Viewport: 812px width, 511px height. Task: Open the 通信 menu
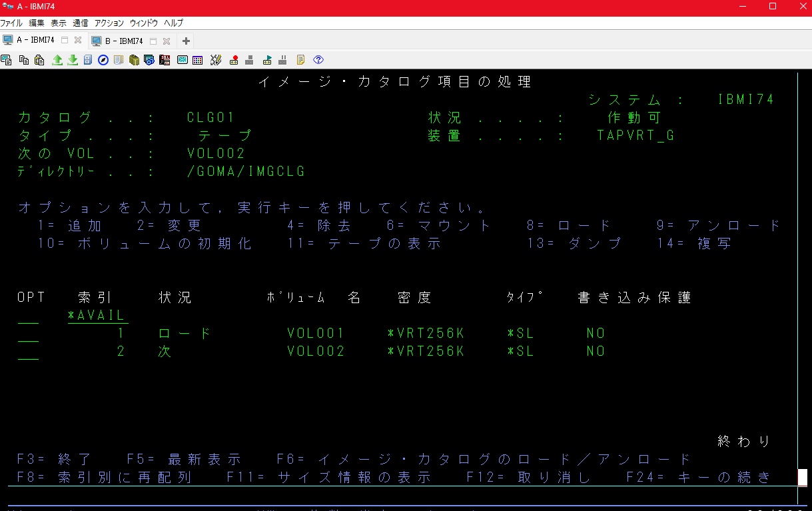79,22
